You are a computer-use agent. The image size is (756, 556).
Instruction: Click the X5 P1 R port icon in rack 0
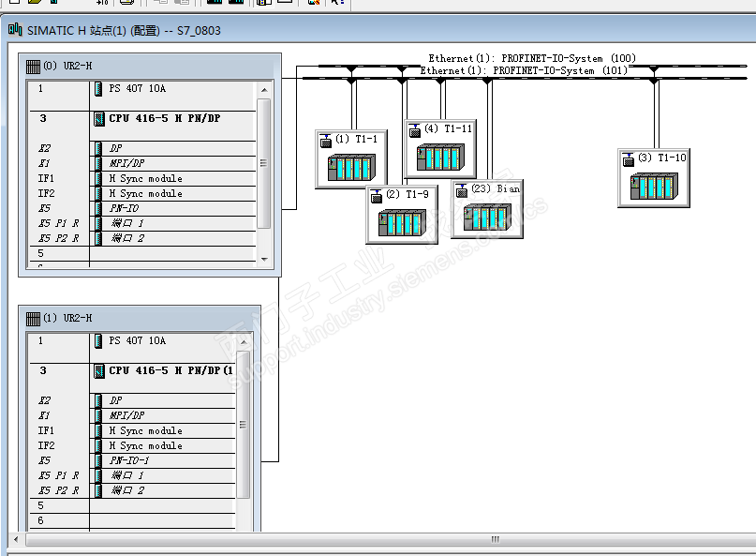[98, 223]
